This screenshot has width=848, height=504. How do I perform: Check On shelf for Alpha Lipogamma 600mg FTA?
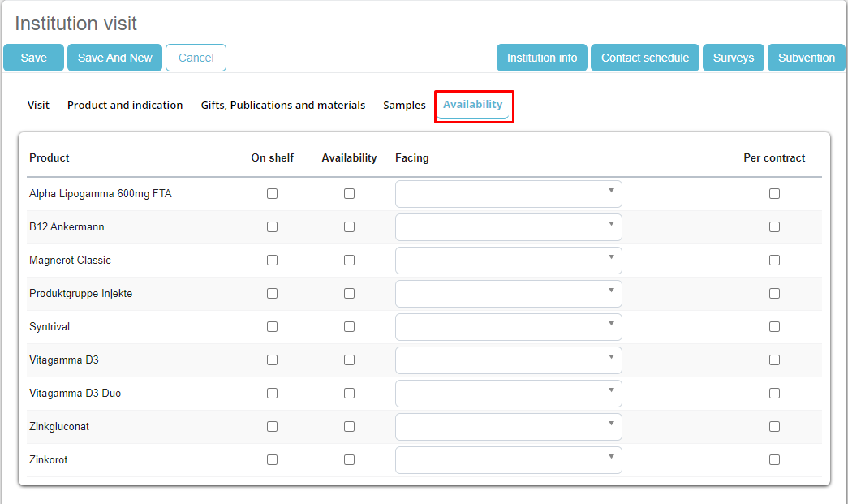point(272,194)
